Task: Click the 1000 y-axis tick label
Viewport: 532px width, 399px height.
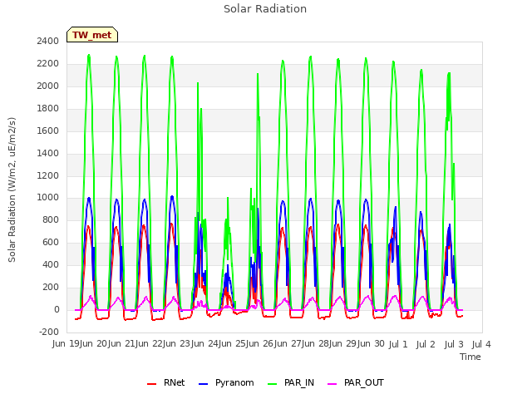Action: point(48,198)
